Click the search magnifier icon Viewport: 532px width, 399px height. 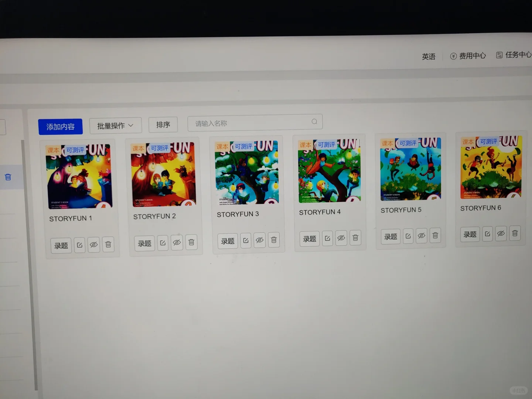coord(314,122)
